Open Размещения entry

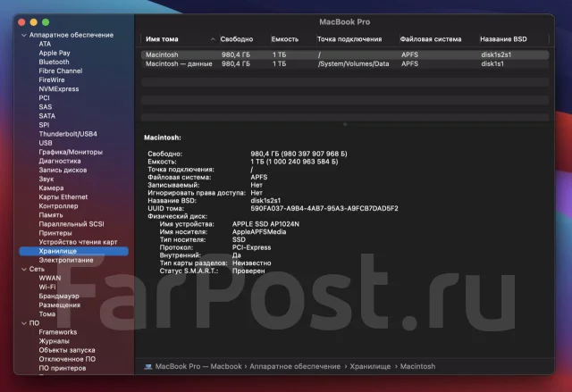[60, 304]
